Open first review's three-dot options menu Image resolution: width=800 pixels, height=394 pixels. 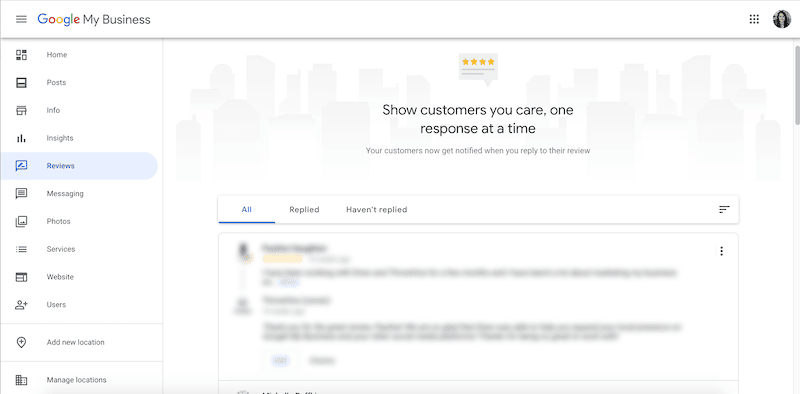[721, 251]
